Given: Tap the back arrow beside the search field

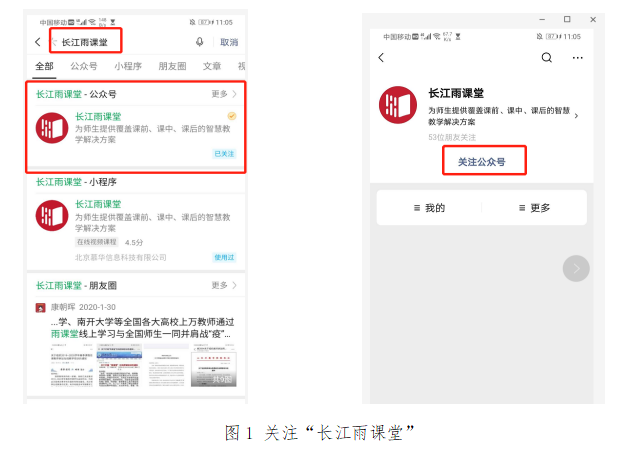Looking at the screenshot, I should tap(38, 42).
